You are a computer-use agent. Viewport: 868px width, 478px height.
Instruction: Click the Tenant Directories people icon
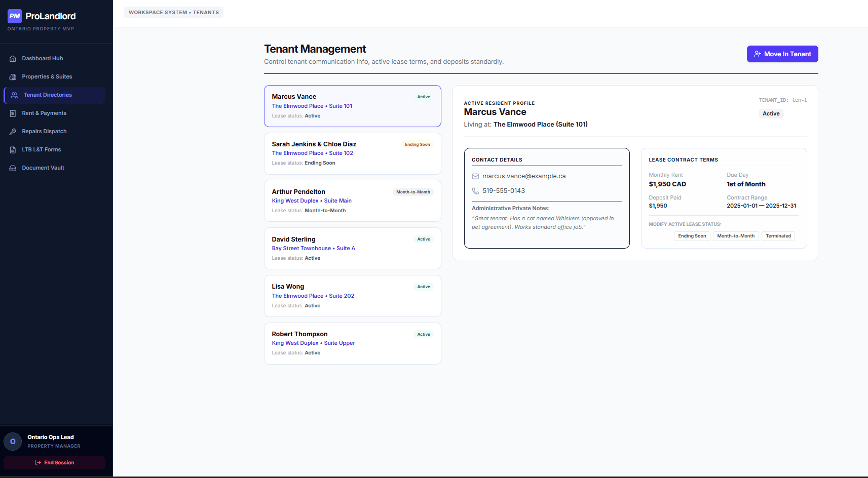tap(14, 95)
